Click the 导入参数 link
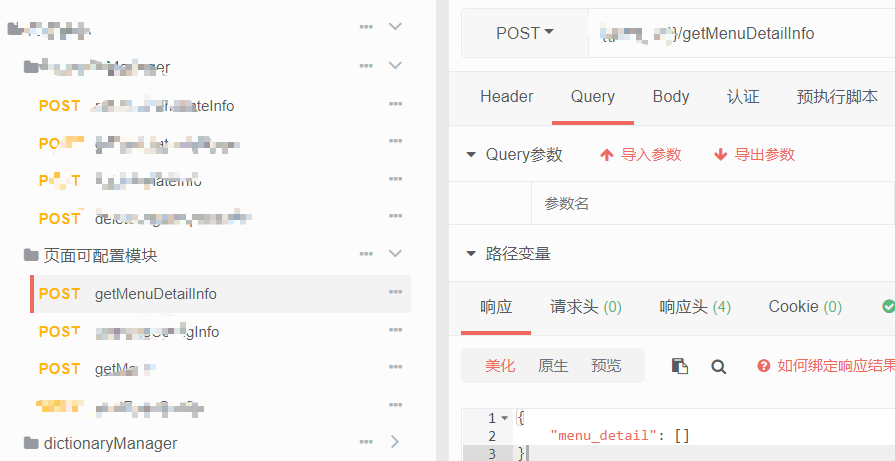The width and height of the screenshot is (895, 461). click(651, 155)
